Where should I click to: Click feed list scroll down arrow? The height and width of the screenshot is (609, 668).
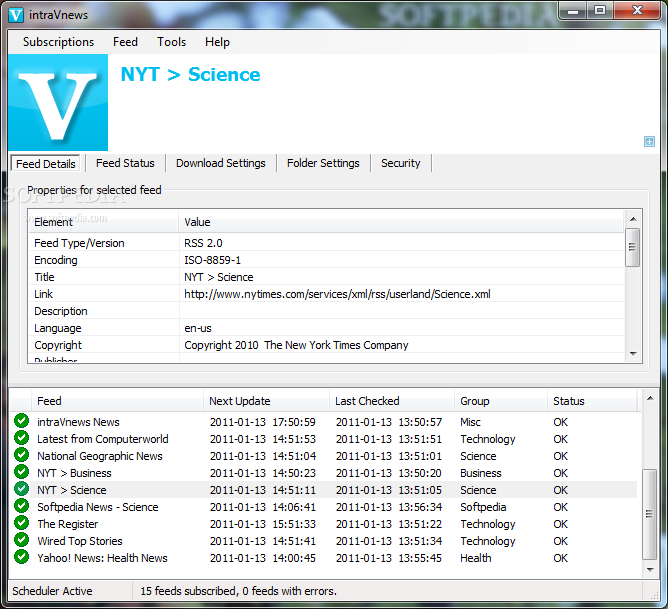[x=650, y=569]
